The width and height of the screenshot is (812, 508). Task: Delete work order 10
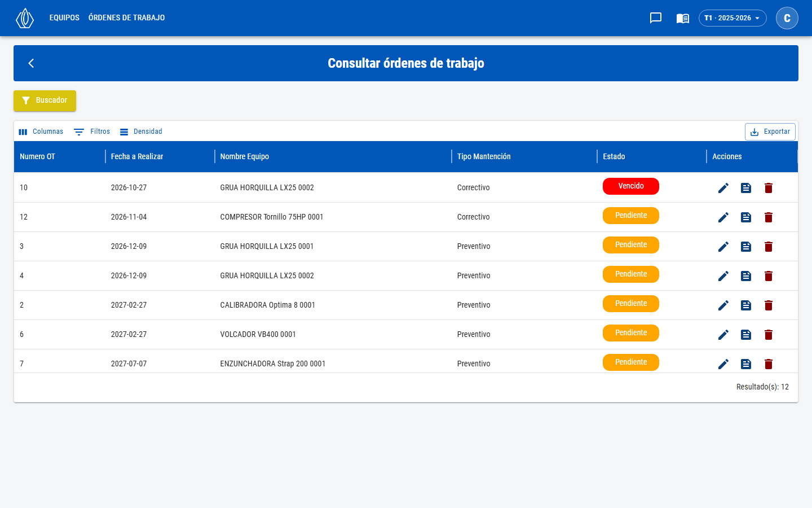(x=769, y=188)
